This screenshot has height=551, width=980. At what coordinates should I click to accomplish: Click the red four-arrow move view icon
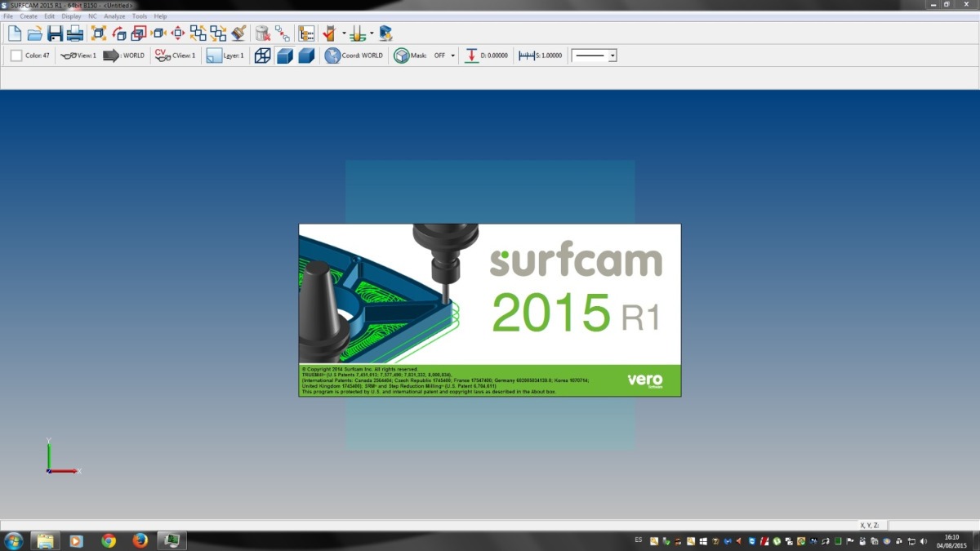[x=178, y=33]
